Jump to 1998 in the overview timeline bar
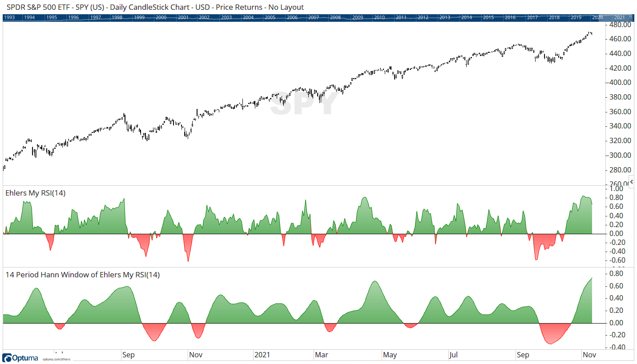637x364 pixels. 117,17
